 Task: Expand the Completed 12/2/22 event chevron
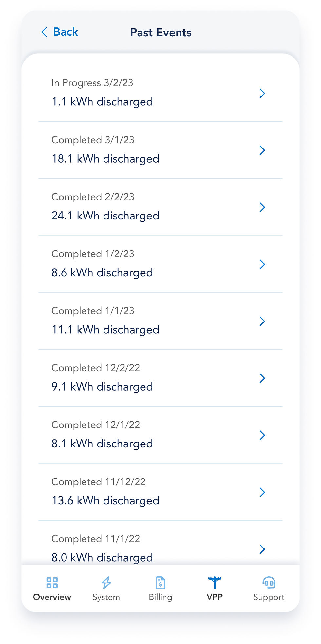click(x=262, y=378)
